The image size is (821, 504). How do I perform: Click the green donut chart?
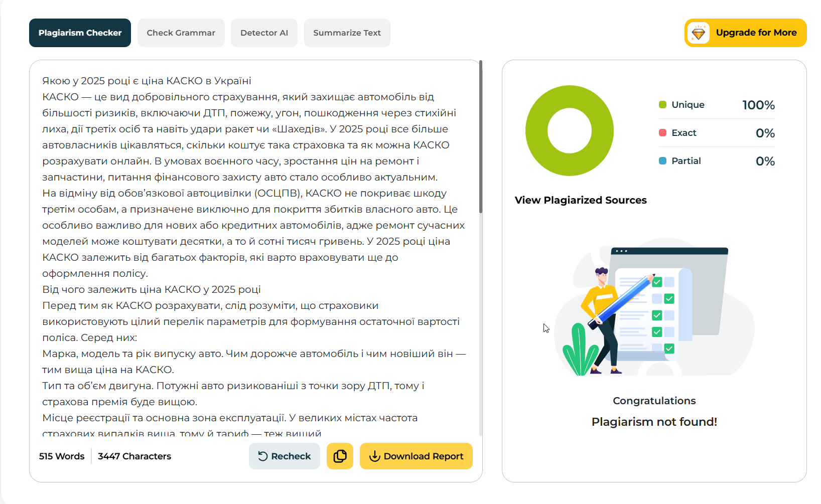tap(570, 130)
